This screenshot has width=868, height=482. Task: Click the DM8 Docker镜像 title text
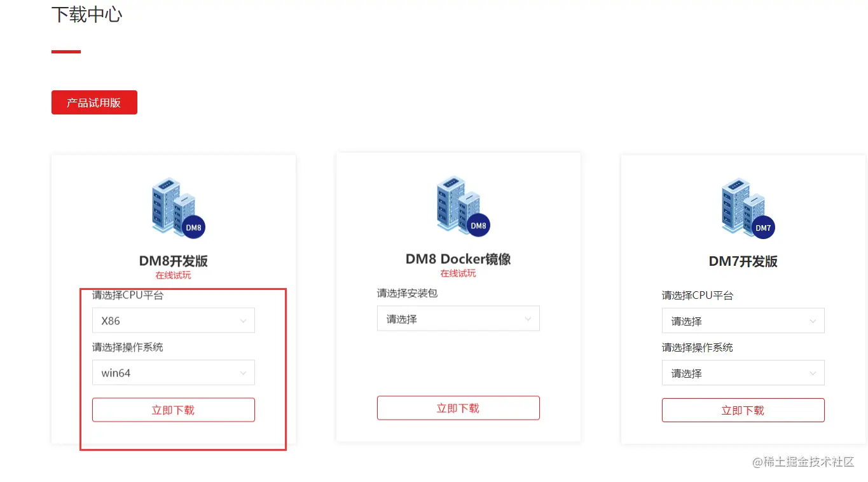(x=458, y=259)
